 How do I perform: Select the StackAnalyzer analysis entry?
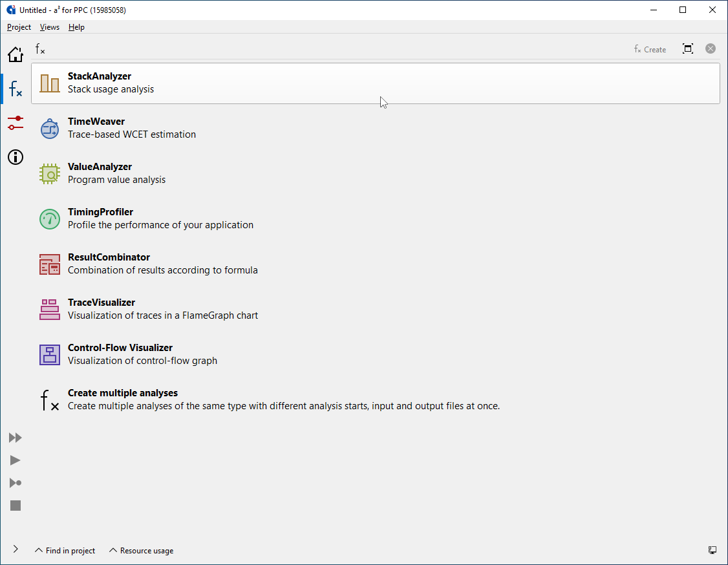click(376, 83)
